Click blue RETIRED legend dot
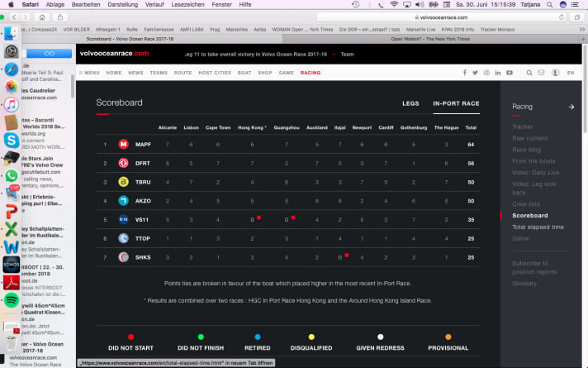 tap(258, 337)
